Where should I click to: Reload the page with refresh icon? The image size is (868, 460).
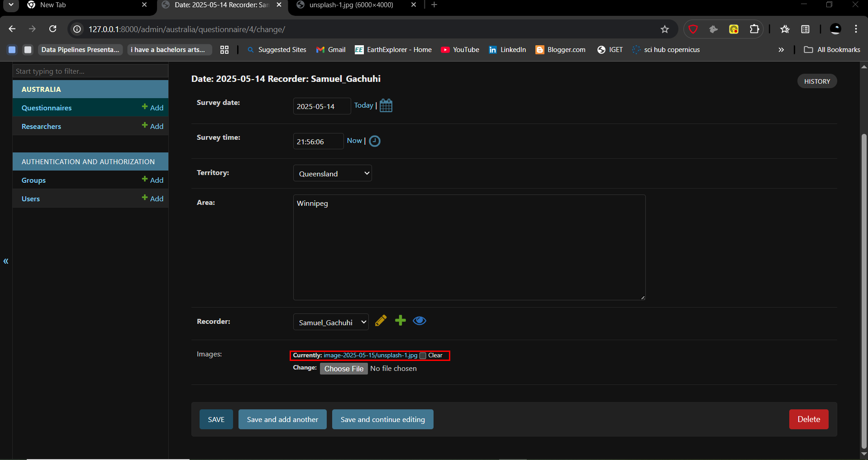53,29
